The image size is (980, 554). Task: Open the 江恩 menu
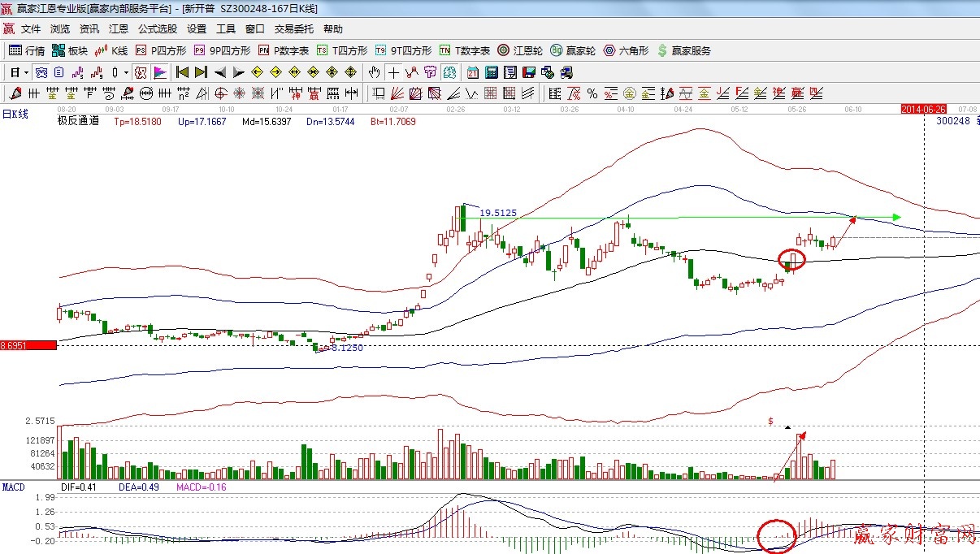[119, 29]
